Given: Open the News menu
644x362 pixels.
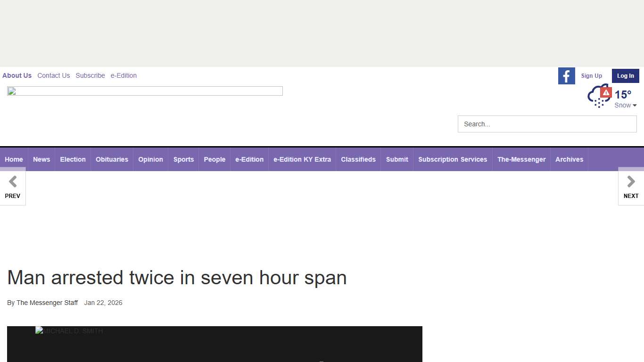Looking at the screenshot, I should click(41, 159).
